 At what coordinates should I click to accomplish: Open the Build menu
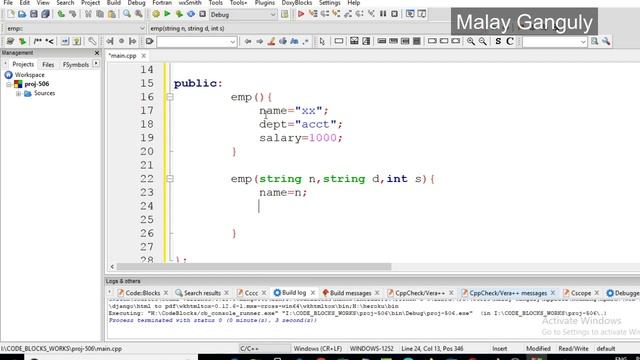[x=113, y=3]
